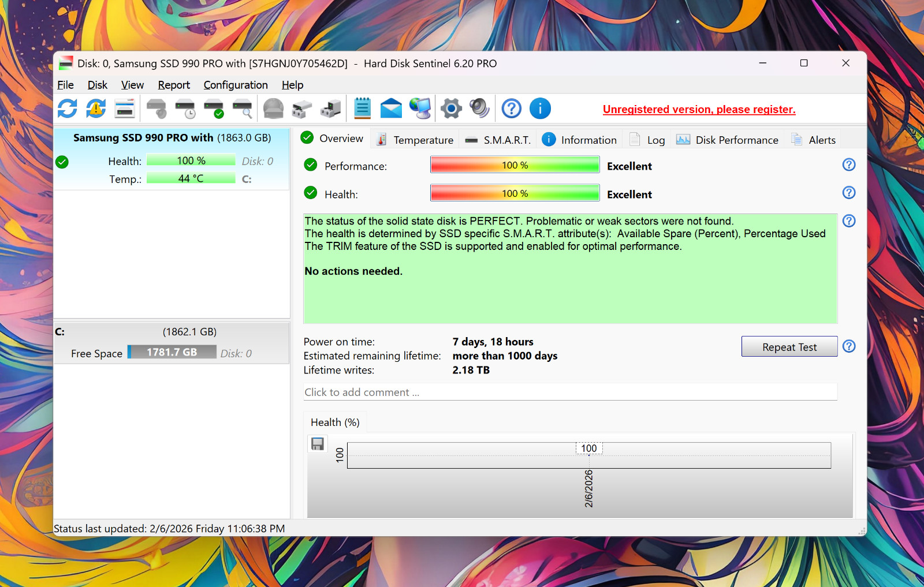This screenshot has width=924, height=587.
Task: Maximize the Hard Disk Sentinel window
Action: pos(804,63)
